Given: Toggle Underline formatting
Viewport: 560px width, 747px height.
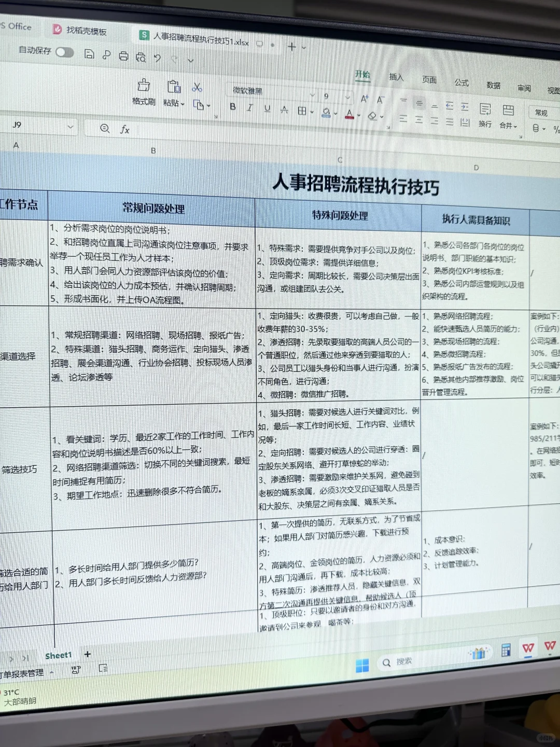Looking at the screenshot, I should tap(267, 108).
